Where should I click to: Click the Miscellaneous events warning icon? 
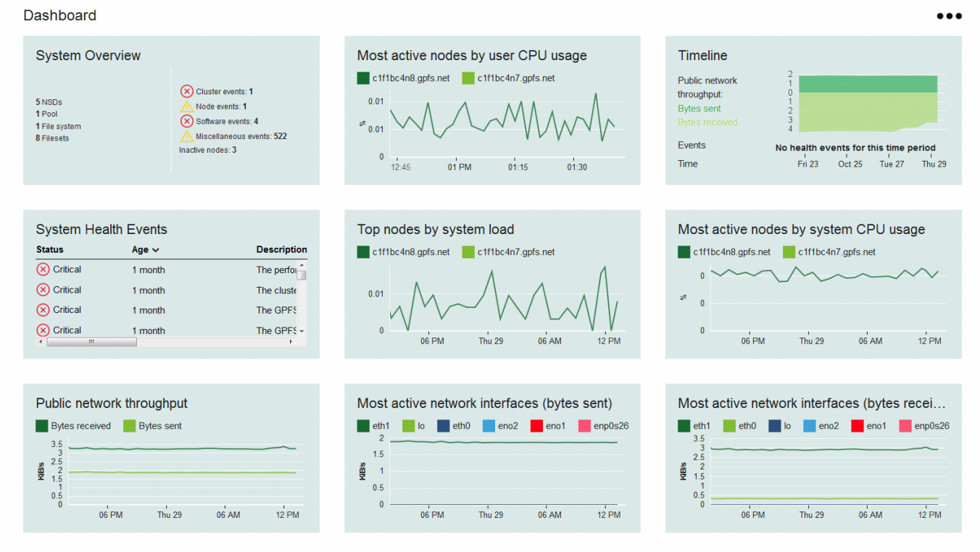[x=186, y=136]
